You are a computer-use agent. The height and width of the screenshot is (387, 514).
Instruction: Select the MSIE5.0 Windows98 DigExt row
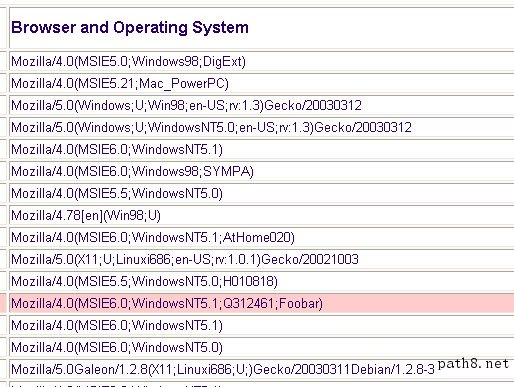tap(262, 61)
